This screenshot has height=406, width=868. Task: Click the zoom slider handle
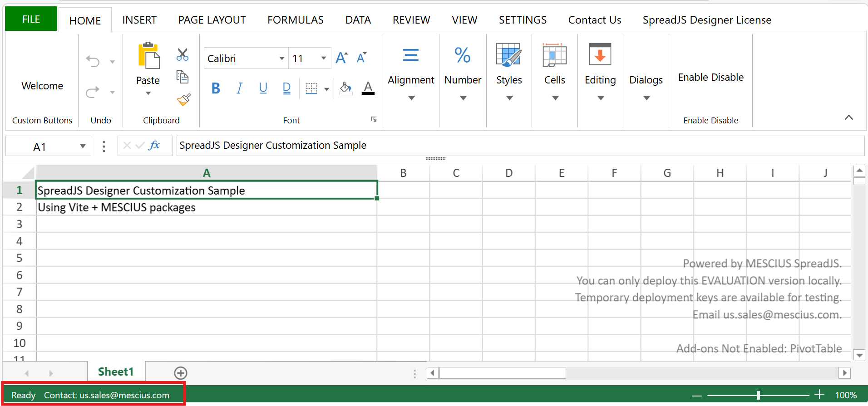(758, 395)
